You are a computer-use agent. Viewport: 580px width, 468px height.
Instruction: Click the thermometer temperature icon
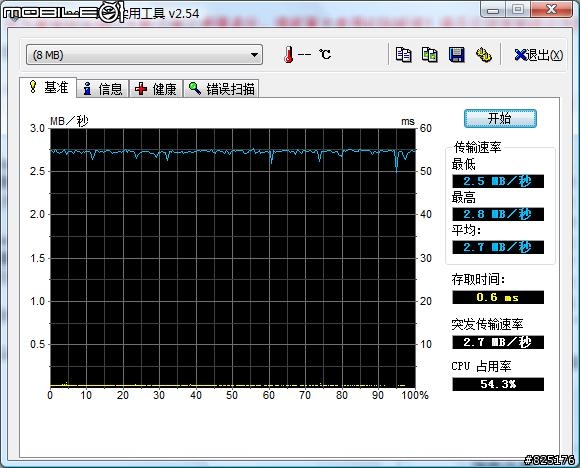coord(289,54)
